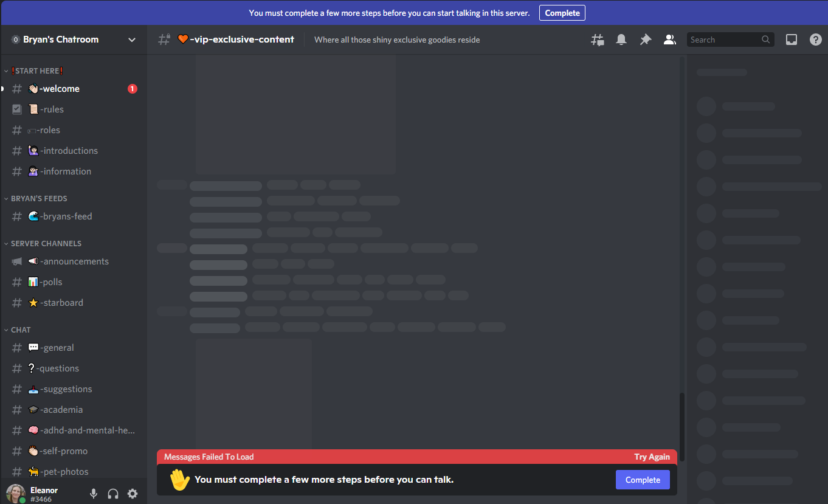Click the blue Complete button near chat
828x504 pixels.
point(643,480)
